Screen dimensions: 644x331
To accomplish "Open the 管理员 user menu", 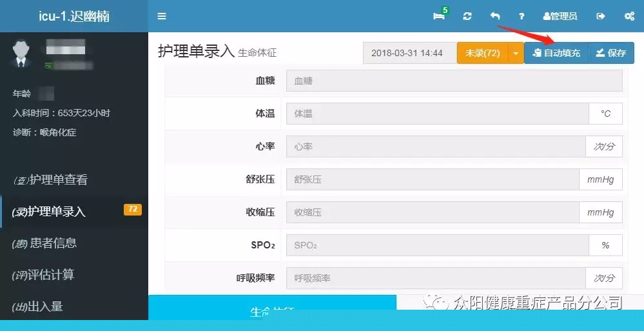I will (x=560, y=16).
